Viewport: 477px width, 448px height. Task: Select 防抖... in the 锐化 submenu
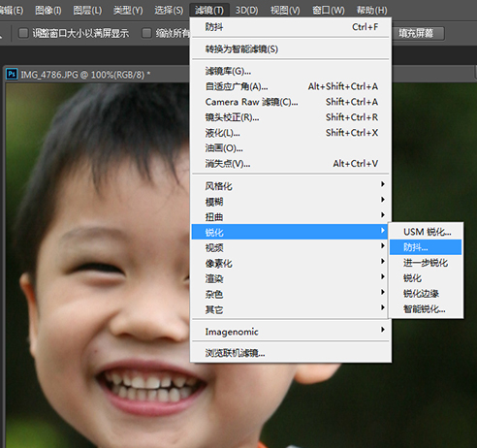click(426, 247)
